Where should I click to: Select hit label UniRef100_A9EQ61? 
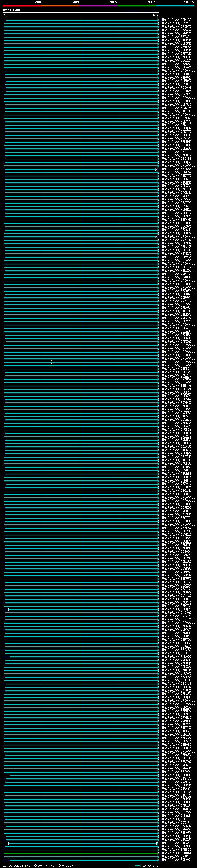click(176, 162)
